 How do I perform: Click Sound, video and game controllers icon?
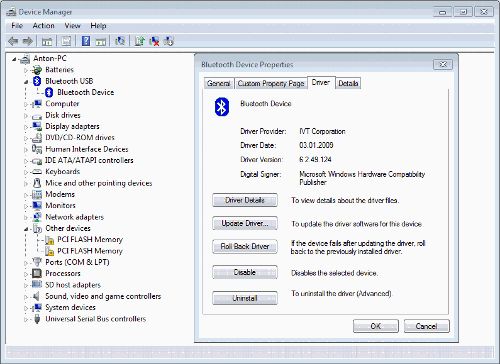click(x=37, y=296)
